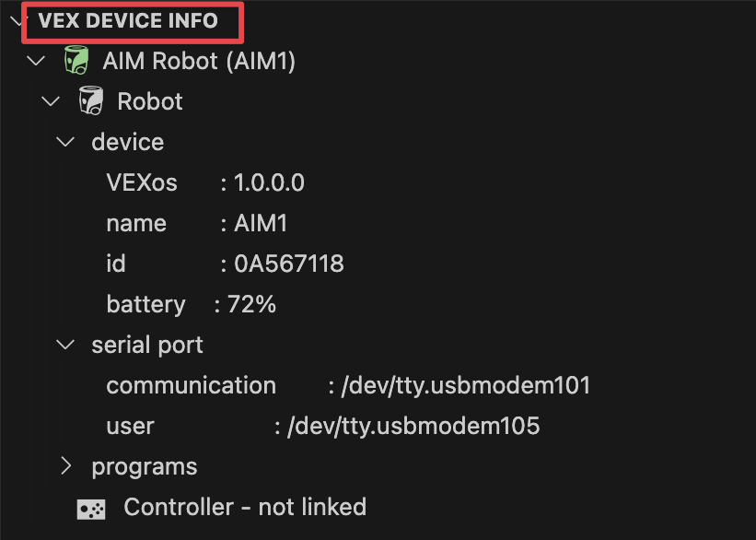Screen dimensions: 756x540
Task: Select the gray Robot cylinder icon
Action: tap(90, 100)
